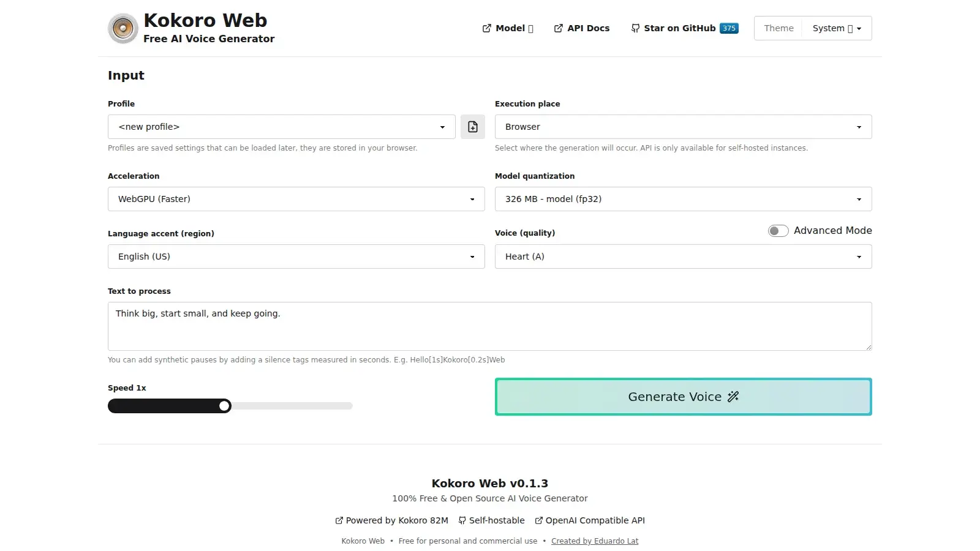Open the Voice quality dropdown showing Heart (A)
Viewport: 980px width, 551px height.
pyautogui.click(x=683, y=257)
